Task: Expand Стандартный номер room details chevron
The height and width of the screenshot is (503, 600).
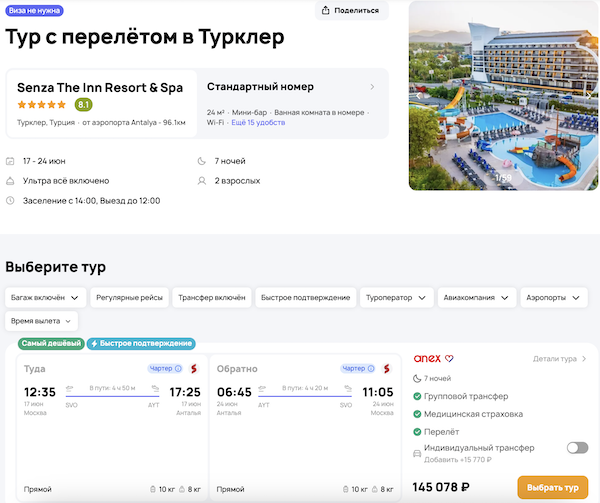Action: pyautogui.click(x=372, y=87)
